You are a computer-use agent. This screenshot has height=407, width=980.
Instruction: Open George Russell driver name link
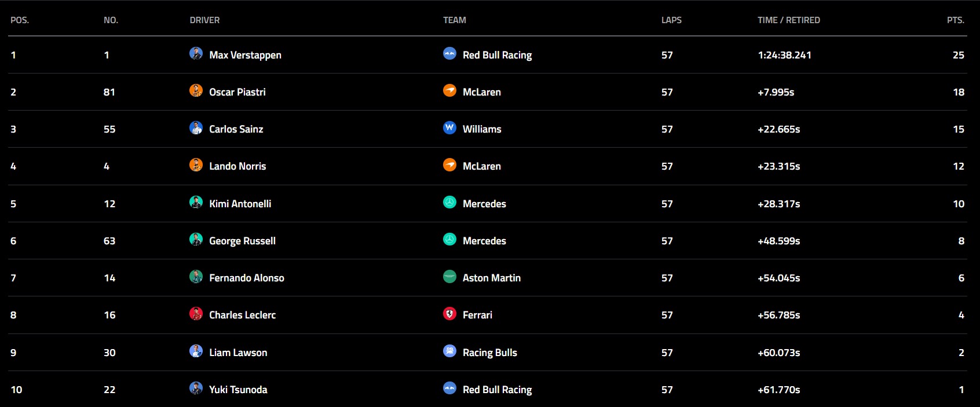242,241
